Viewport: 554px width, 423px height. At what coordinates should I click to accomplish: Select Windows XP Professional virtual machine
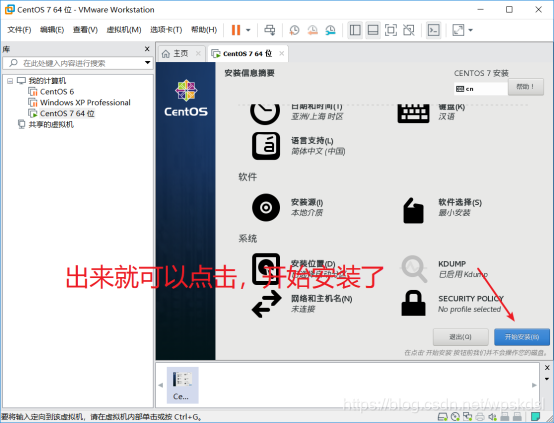(85, 102)
